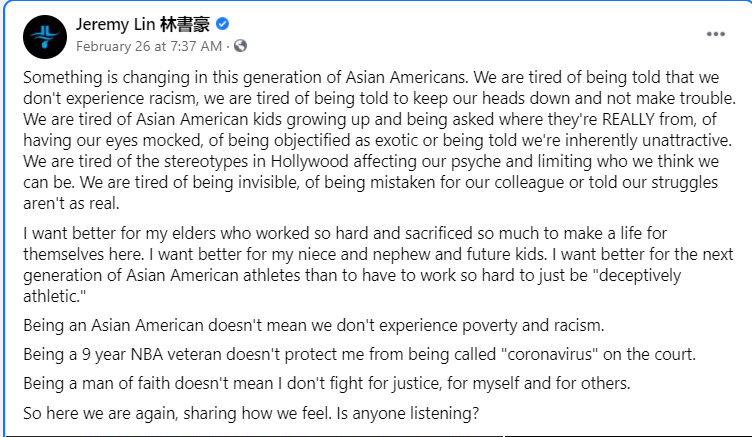Click the word 'athletic.' ending the second paragraph

click(55, 296)
